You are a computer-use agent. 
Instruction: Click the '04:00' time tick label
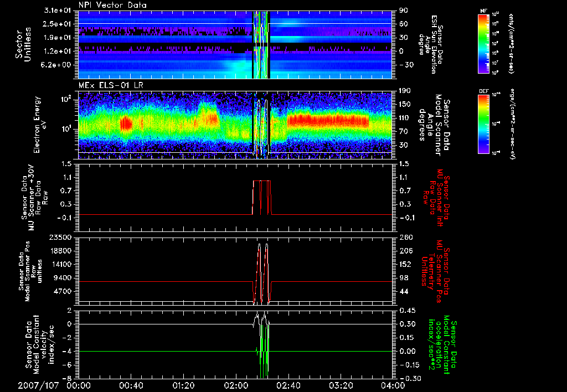point(393,385)
